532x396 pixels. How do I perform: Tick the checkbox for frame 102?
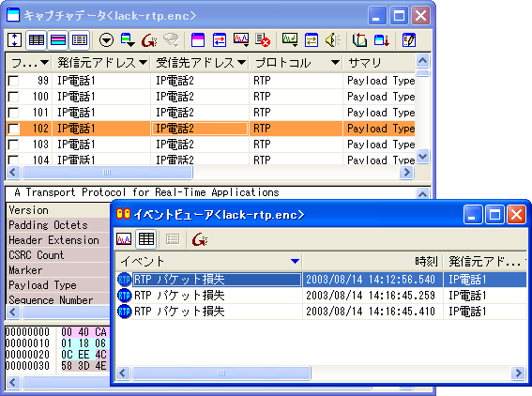13,129
